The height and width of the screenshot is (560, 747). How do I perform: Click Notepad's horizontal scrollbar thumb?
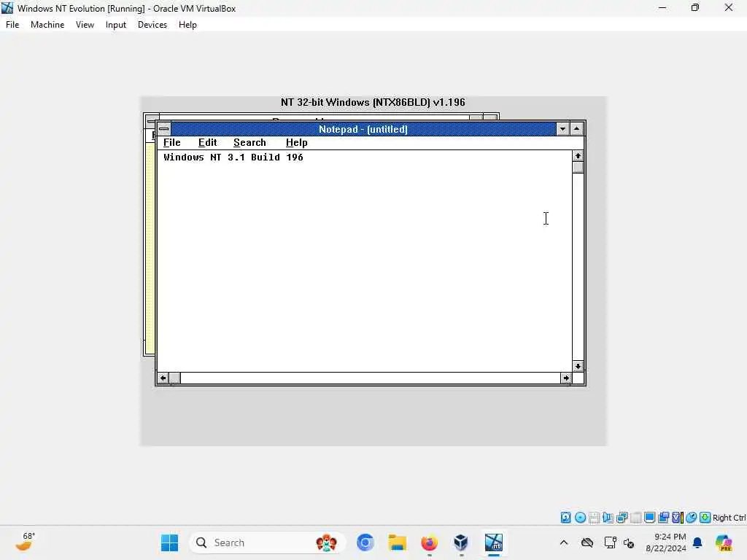click(174, 378)
